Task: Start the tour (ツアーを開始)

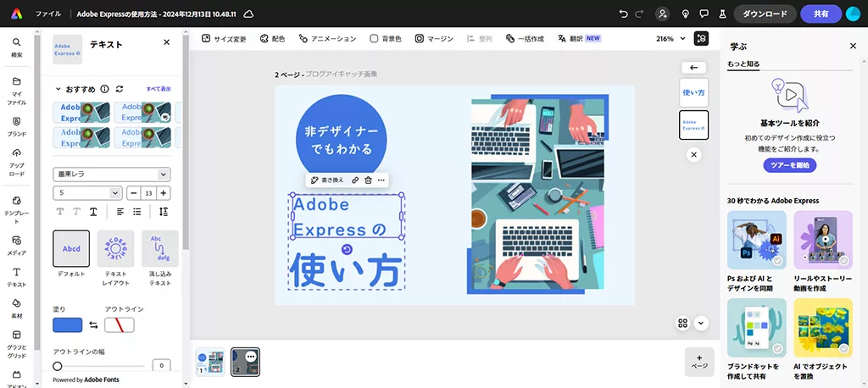Action: click(790, 165)
